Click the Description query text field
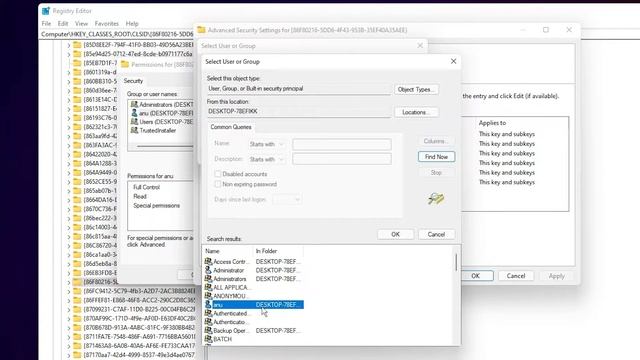This screenshot has width=640, height=360. (x=342, y=159)
